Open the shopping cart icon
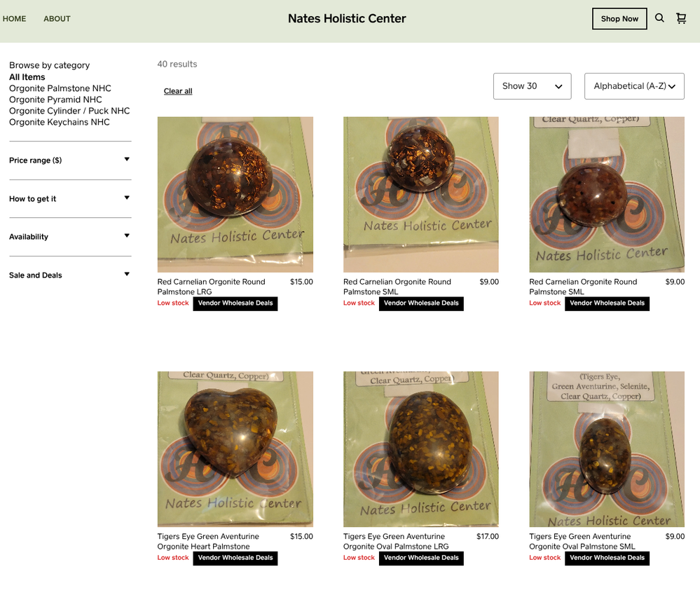This screenshot has width=700, height=590. point(681,18)
